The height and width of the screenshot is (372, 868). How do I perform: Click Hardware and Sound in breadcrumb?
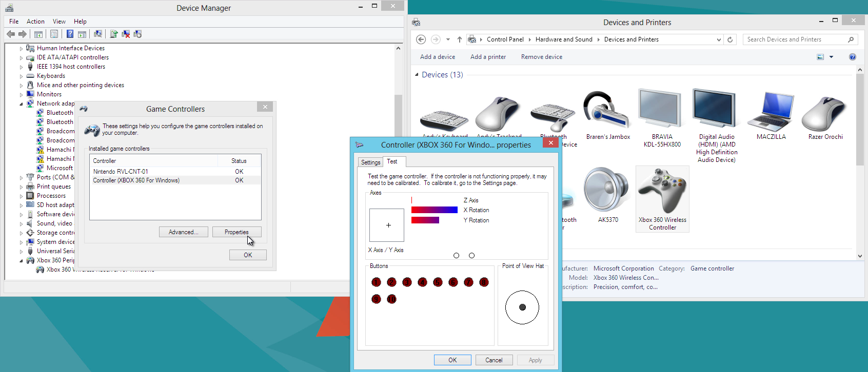coord(564,39)
